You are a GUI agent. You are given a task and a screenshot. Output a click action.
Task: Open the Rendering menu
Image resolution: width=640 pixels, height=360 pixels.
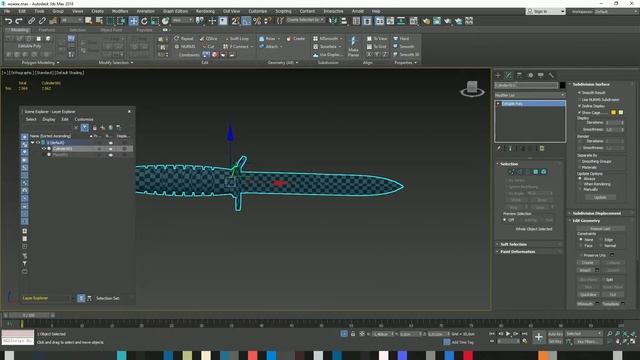[x=205, y=11]
